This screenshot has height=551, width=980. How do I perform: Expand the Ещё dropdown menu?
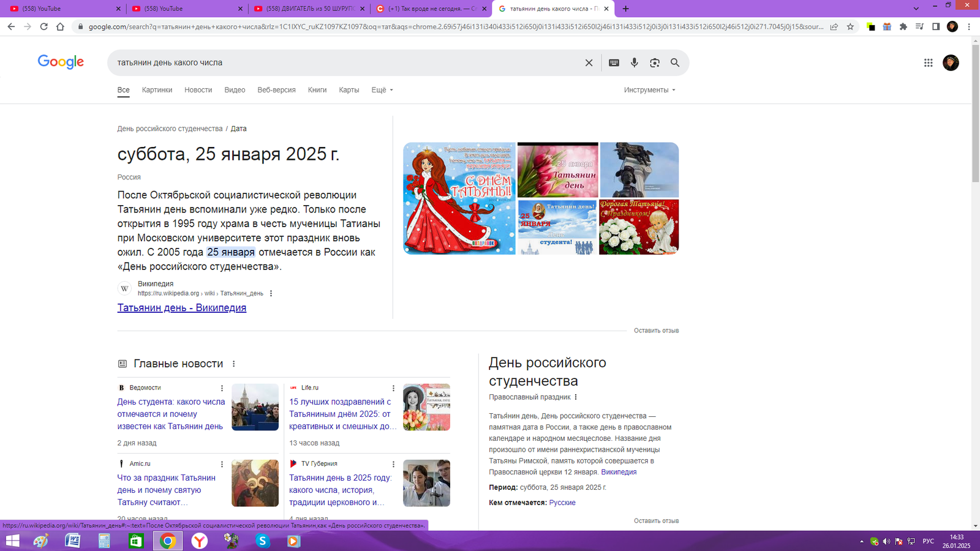(x=382, y=90)
